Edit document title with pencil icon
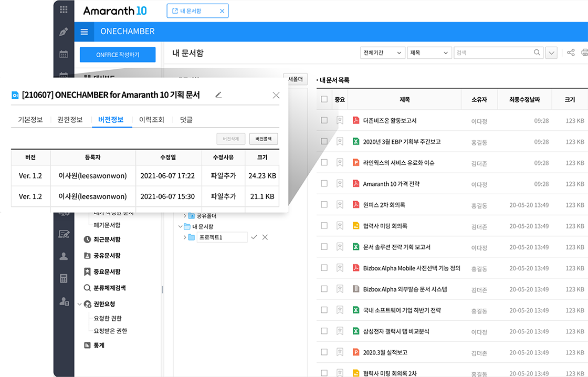 tap(218, 95)
